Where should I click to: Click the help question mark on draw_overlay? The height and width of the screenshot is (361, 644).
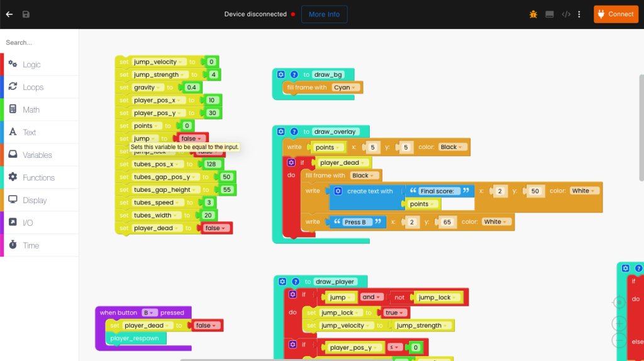[294, 131]
